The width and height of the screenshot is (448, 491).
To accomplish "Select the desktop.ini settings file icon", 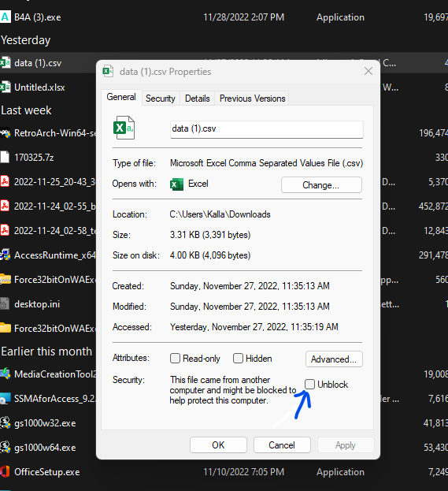I will click(x=5, y=303).
